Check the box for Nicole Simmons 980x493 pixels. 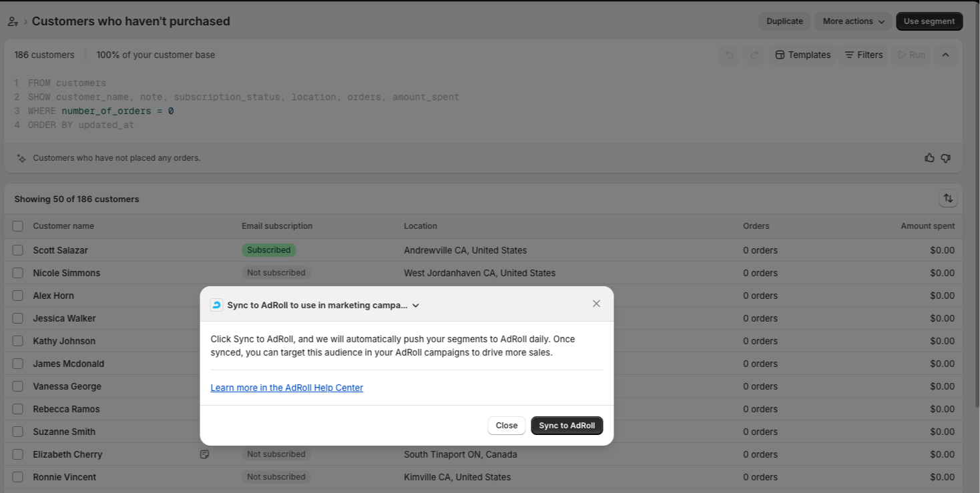[x=17, y=273]
